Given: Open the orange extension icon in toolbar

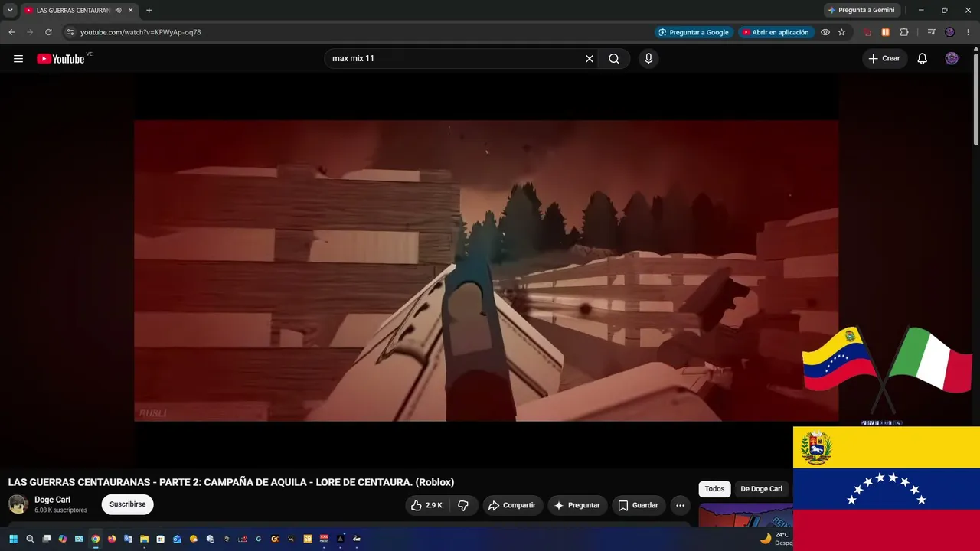Looking at the screenshot, I should (x=886, y=32).
